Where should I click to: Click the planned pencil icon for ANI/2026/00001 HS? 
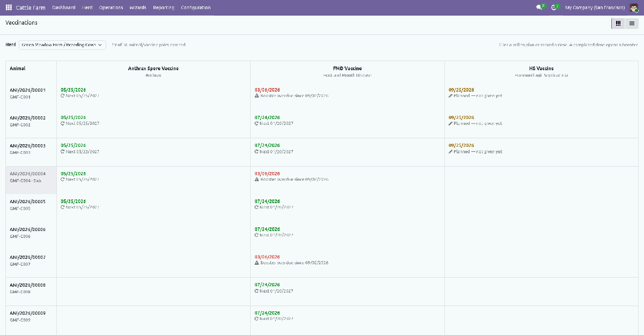coord(451,96)
